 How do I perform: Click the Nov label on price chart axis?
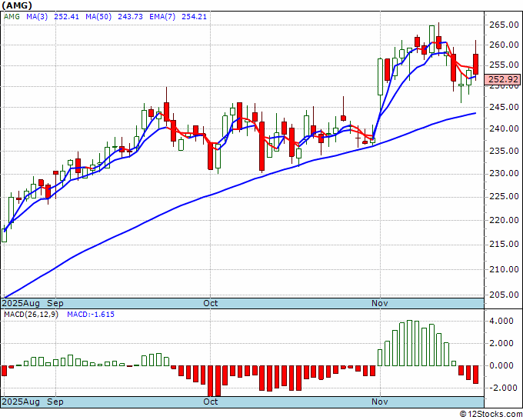[380, 303]
